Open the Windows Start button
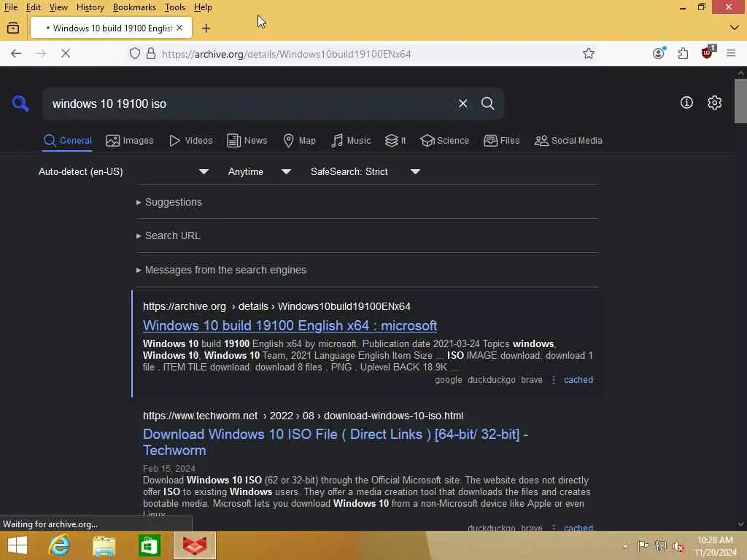 18,545
